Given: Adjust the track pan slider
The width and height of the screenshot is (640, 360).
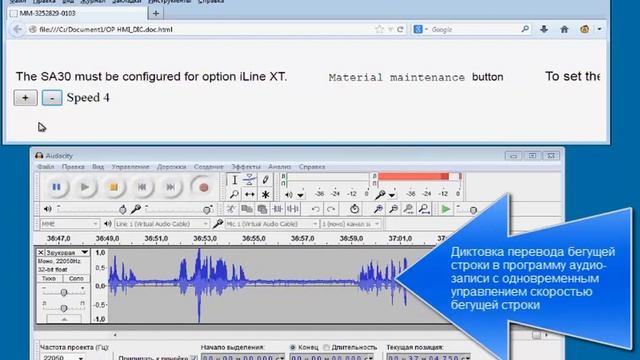Looking at the screenshot, I should [x=64, y=308].
